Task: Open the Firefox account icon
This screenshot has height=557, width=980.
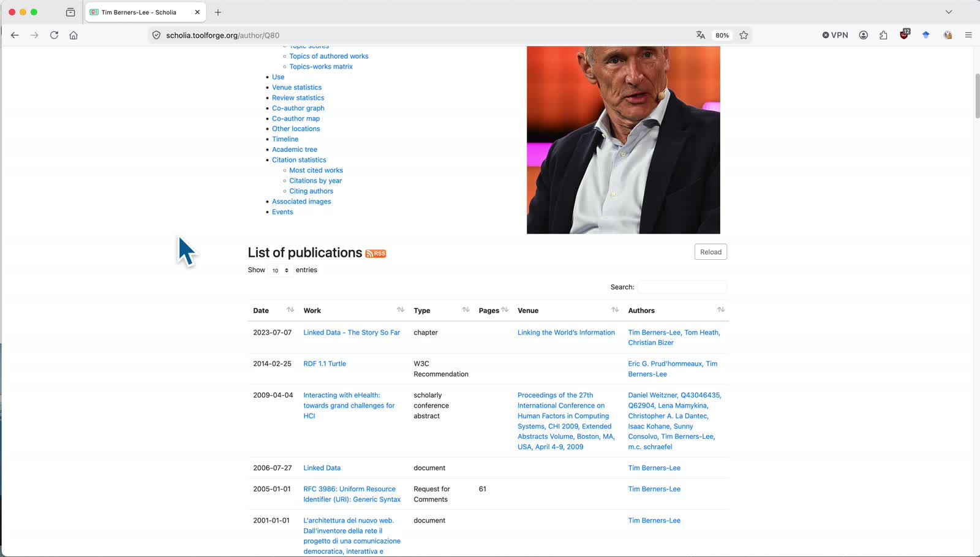Action: (864, 35)
